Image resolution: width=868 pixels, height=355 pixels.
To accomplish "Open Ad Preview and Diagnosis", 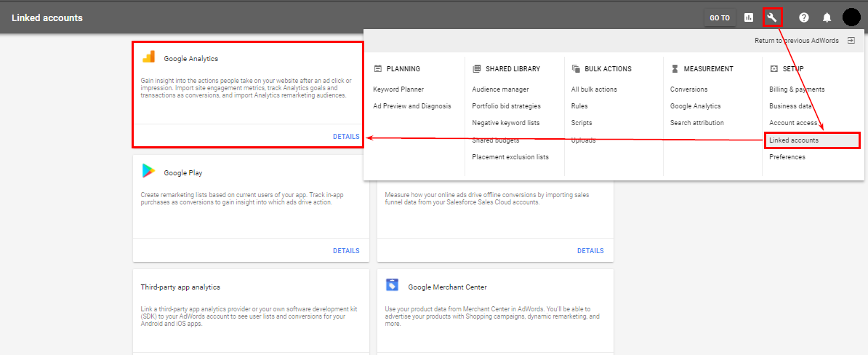I will click(412, 106).
